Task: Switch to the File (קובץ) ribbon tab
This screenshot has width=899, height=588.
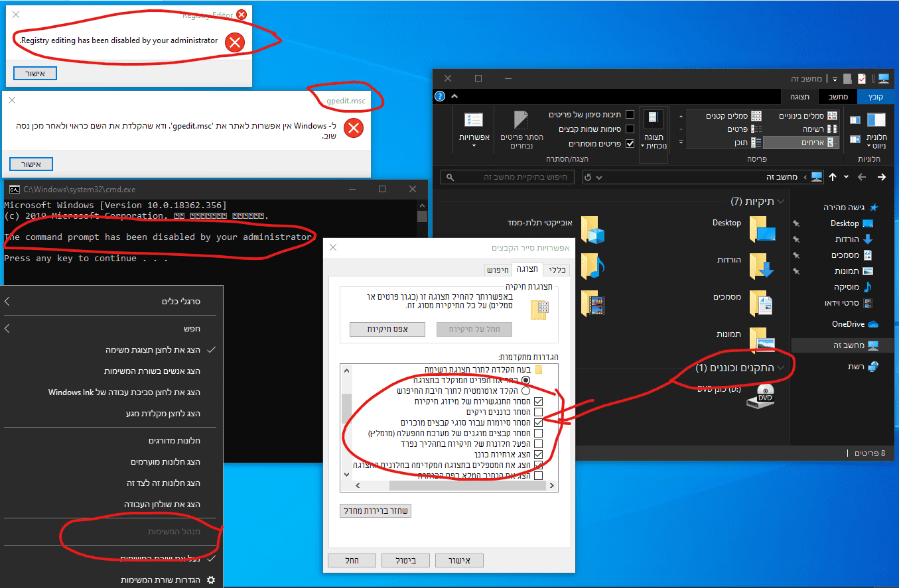Action: coord(876,97)
